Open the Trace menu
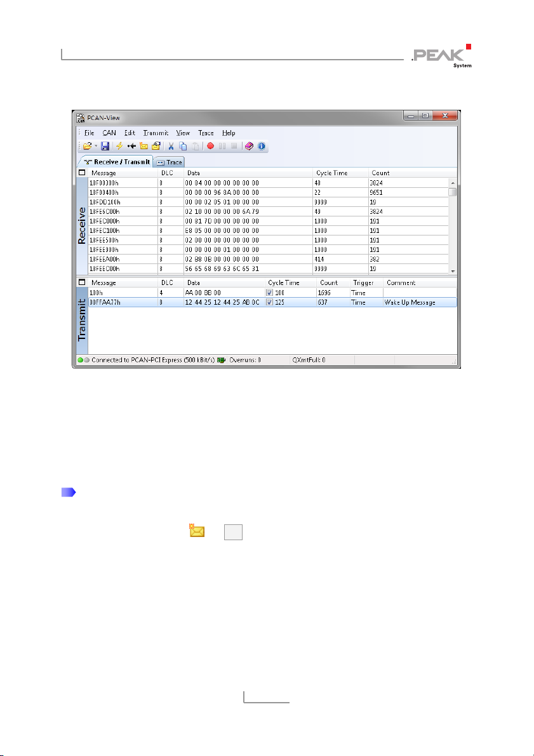The height and width of the screenshot is (756, 534). pyautogui.click(x=206, y=133)
